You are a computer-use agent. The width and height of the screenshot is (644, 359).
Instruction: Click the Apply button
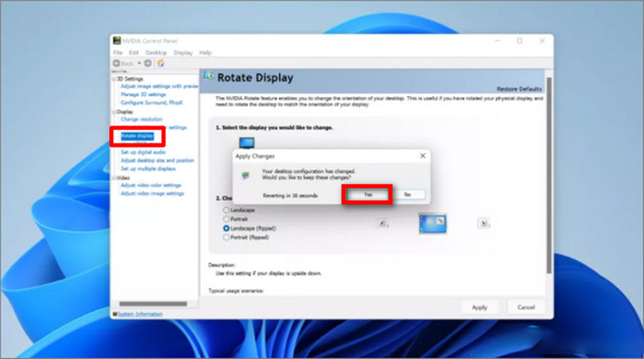(x=479, y=307)
